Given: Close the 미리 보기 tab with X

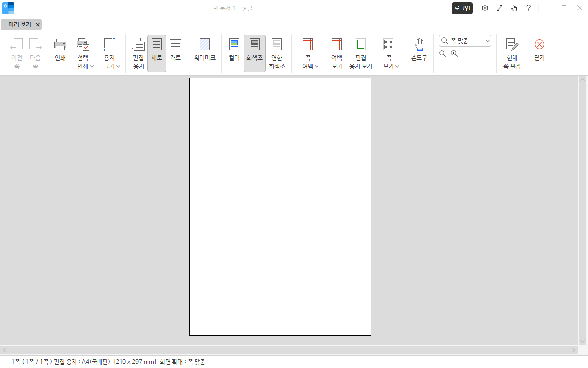Looking at the screenshot, I should point(38,25).
